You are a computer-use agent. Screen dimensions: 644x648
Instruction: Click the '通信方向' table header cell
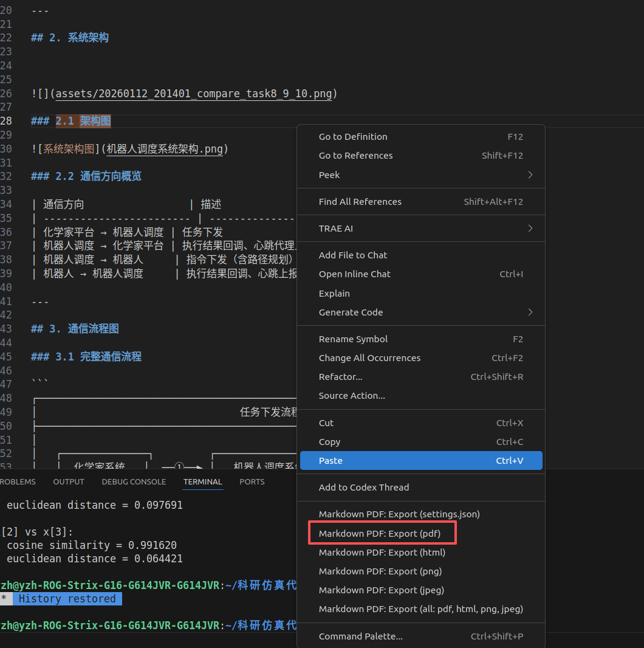[64, 205]
